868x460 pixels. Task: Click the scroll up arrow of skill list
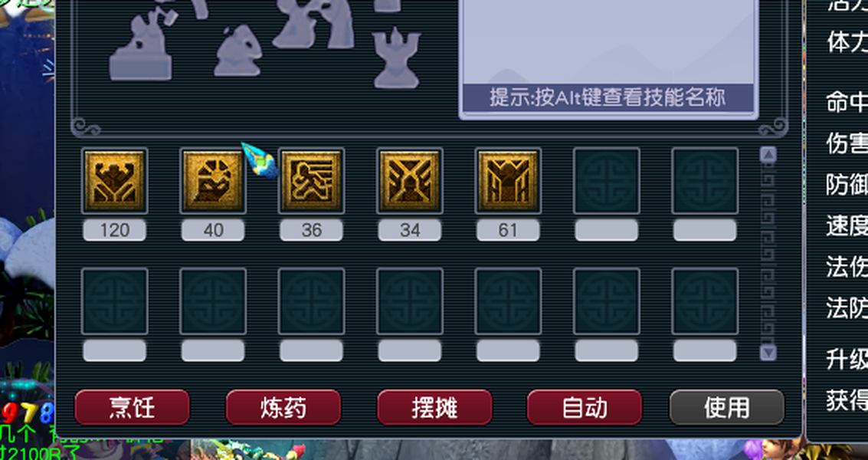pyautogui.click(x=768, y=155)
